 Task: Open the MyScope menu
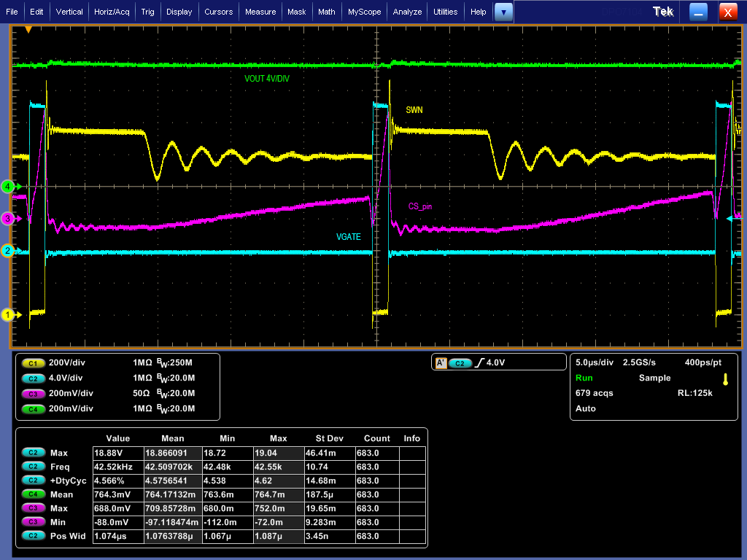click(x=364, y=12)
